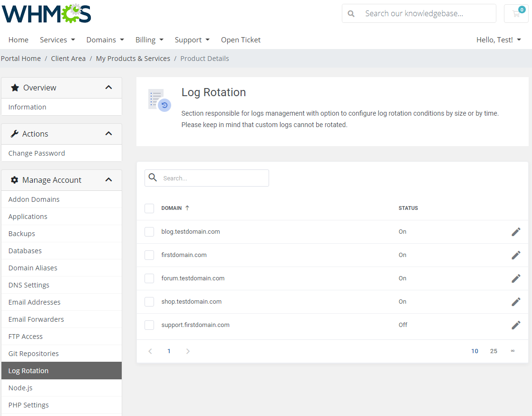532x416 pixels.
Task: Edit blog.testdomain.com log rotation pencil
Action: 516,232
